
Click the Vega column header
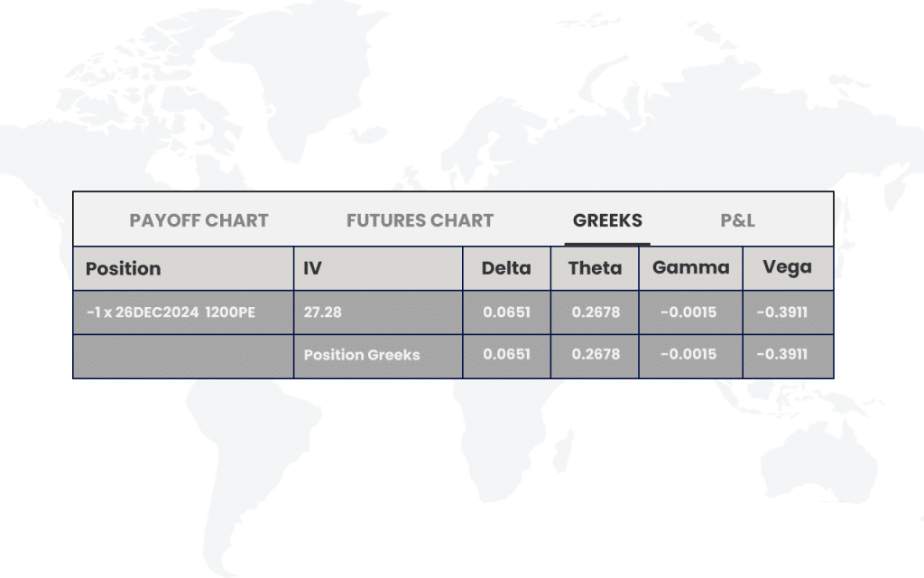tap(787, 268)
